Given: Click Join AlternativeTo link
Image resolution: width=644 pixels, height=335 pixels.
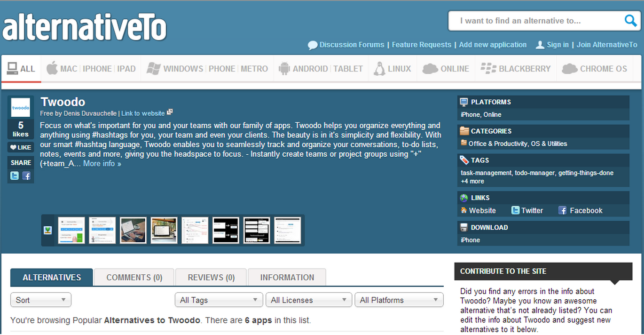Looking at the screenshot, I should click(607, 45).
